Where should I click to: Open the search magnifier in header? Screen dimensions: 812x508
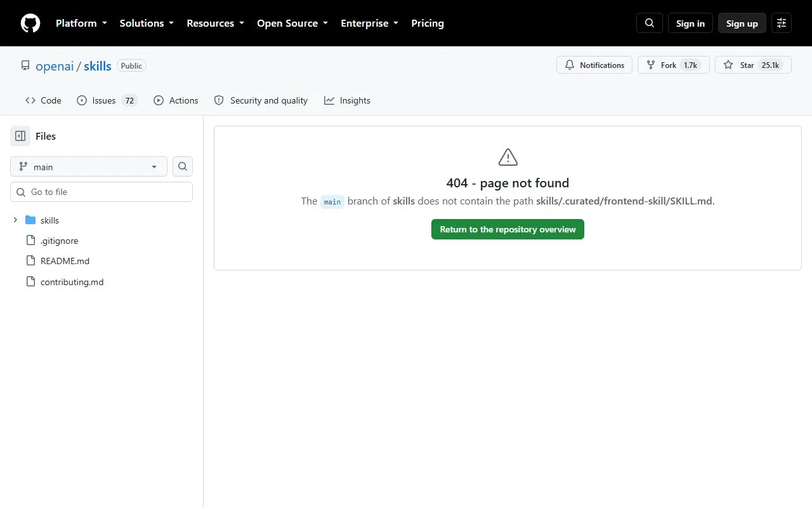coord(650,23)
